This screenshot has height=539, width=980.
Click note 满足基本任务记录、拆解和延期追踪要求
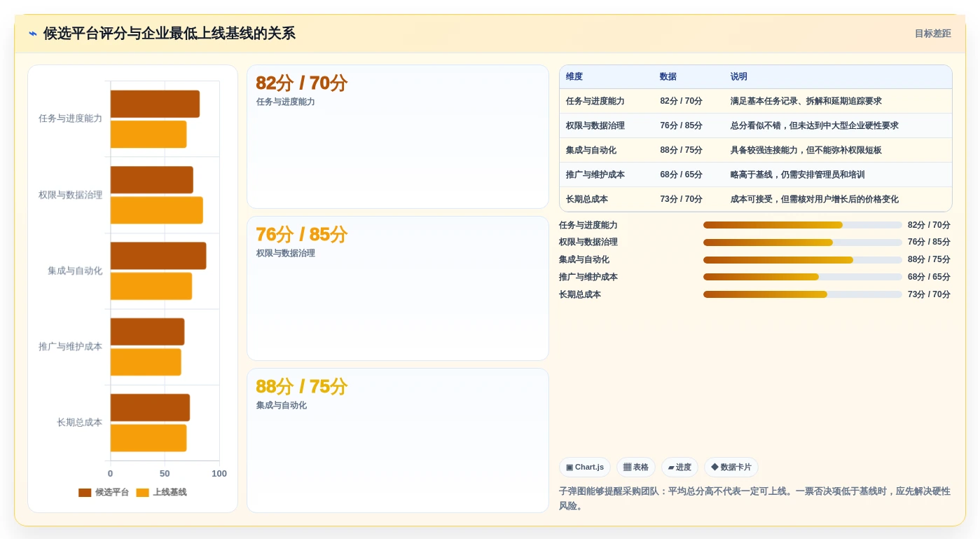(806, 101)
